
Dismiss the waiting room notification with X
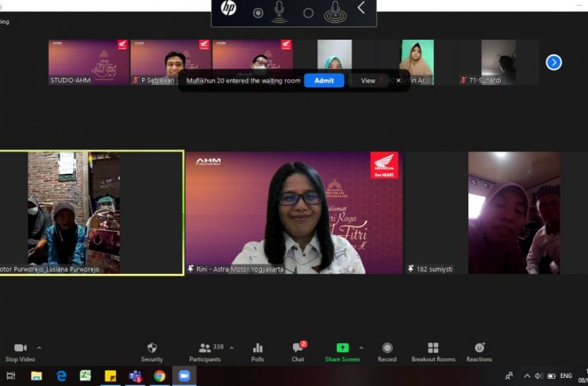coord(398,80)
